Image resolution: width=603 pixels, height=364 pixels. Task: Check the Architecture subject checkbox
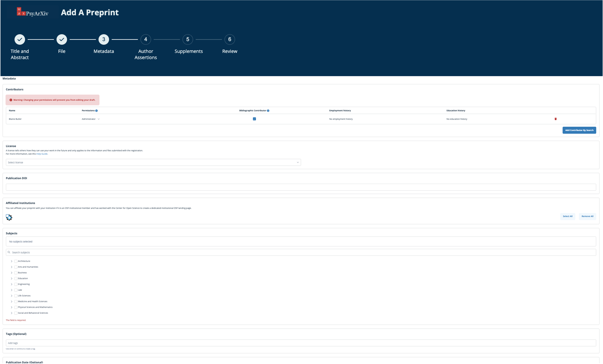click(x=16, y=261)
